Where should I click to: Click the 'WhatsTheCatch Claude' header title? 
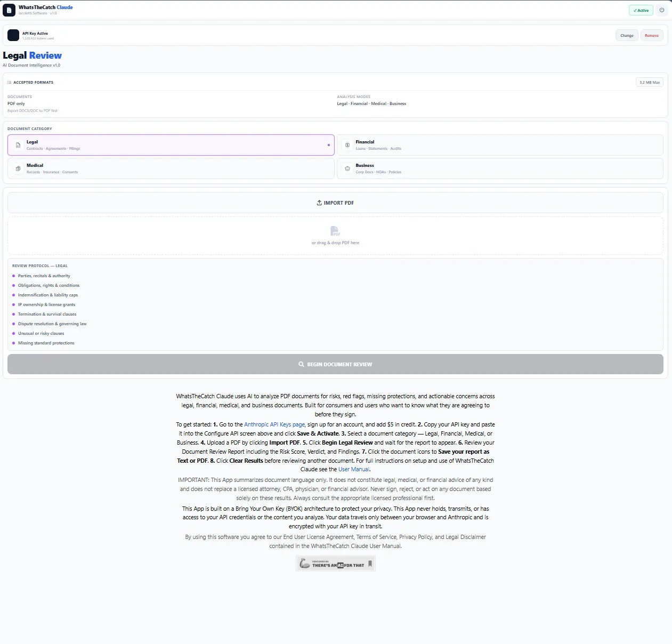tap(46, 7)
